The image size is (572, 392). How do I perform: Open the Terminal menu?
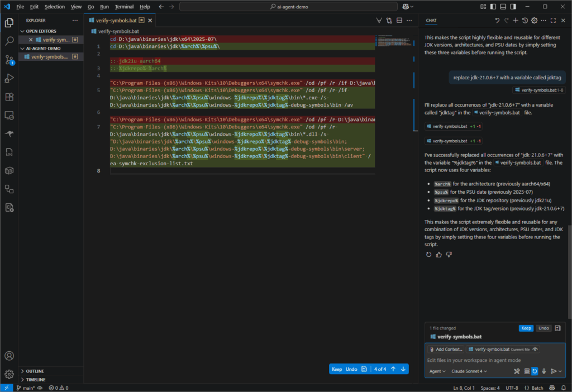[123, 7]
